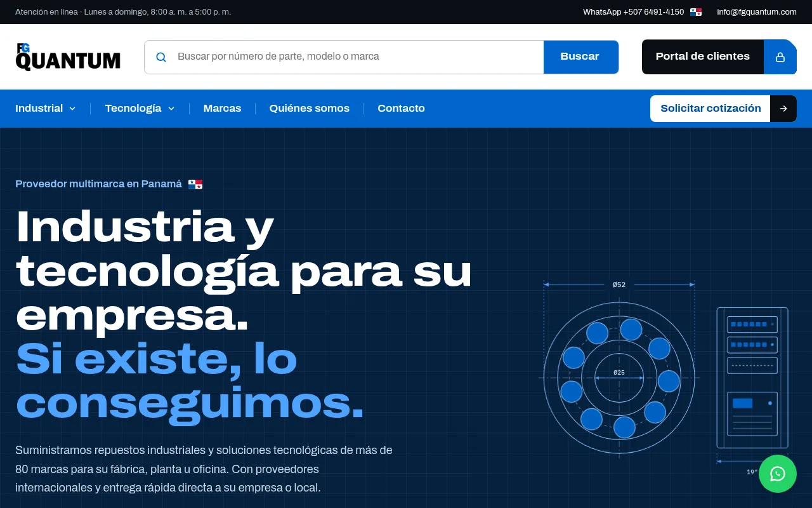Click the arrow icon next to Solicitar cotización
The width and height of the screenshot is (812, 508).
tap(783, 109)
